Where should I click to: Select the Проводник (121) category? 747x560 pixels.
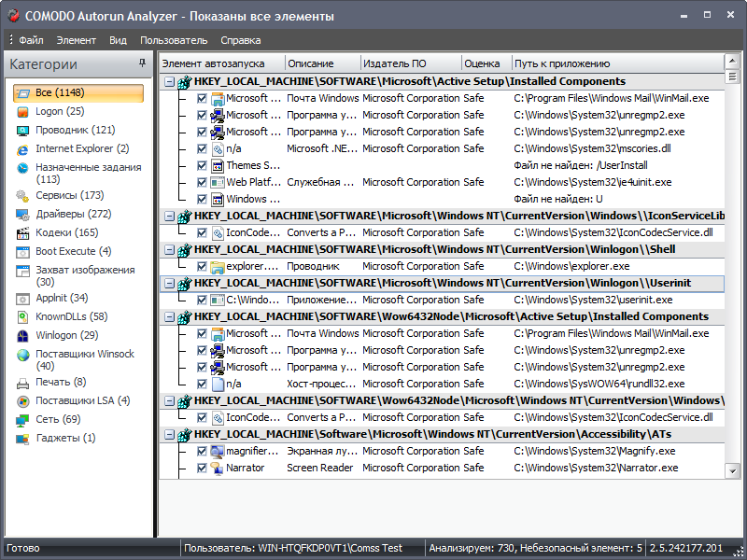tap(75, 131)
